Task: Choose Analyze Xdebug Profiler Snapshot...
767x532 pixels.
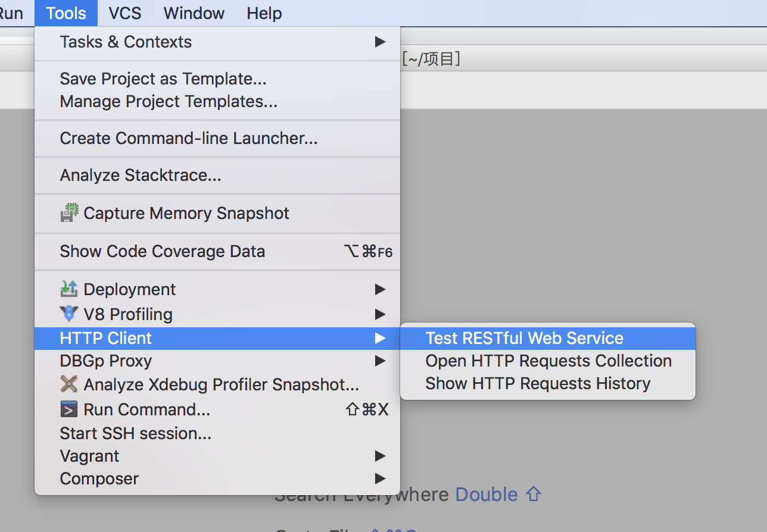Action: click(217, 384)
